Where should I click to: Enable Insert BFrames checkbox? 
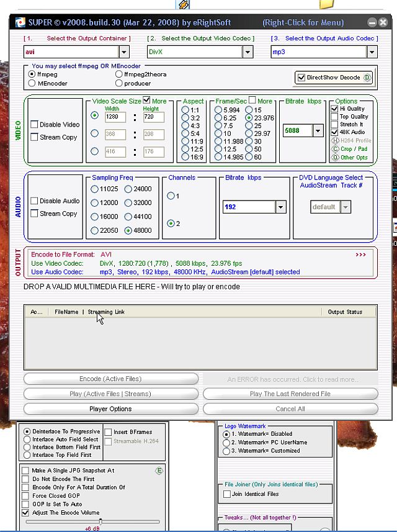coord(108,432)
